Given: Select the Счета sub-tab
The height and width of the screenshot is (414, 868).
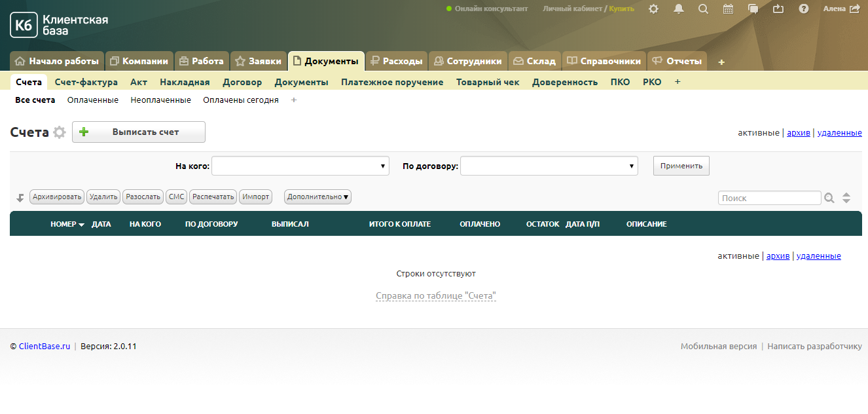Looking at the screenshot, I should (29, 82).
